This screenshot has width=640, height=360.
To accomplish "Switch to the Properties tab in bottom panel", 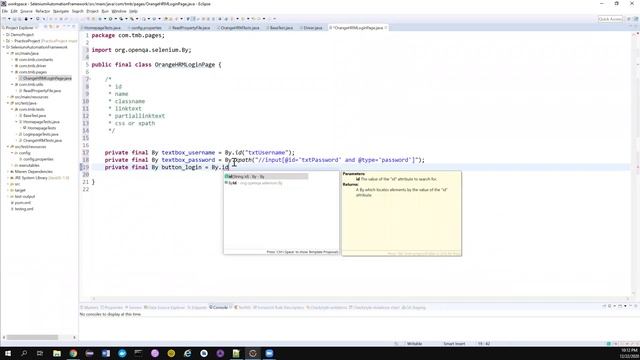I will tap(112, 307).
